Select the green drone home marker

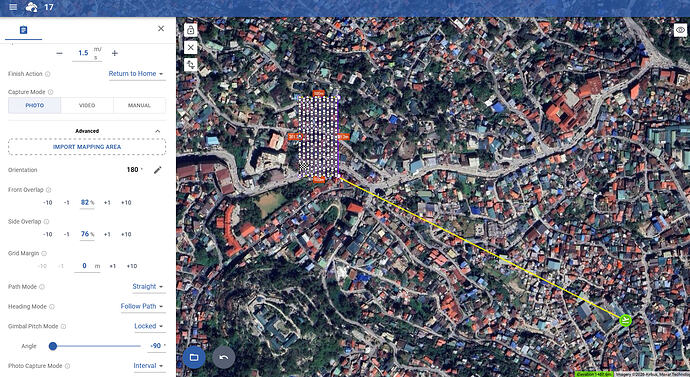coord(625,320)
